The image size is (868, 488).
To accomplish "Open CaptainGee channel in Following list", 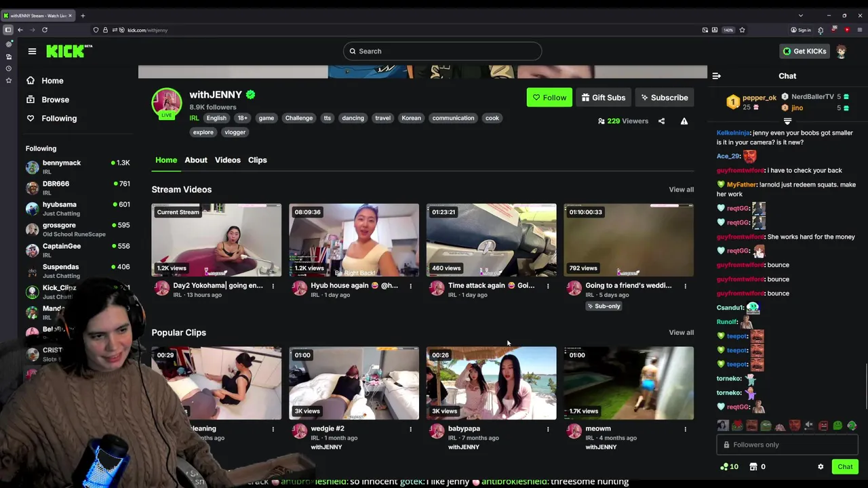I will (x=77, y=250).
